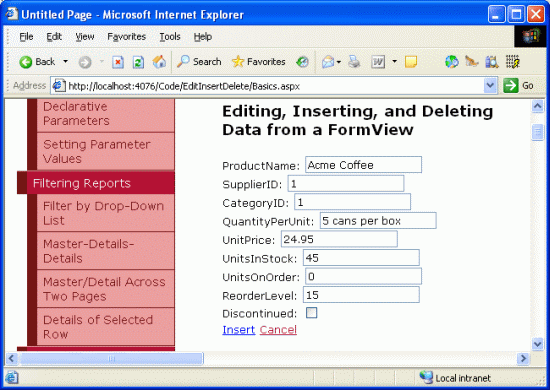
Task: Select the Filtering Reports sidebar heading
Action: (x=96, y=183)
